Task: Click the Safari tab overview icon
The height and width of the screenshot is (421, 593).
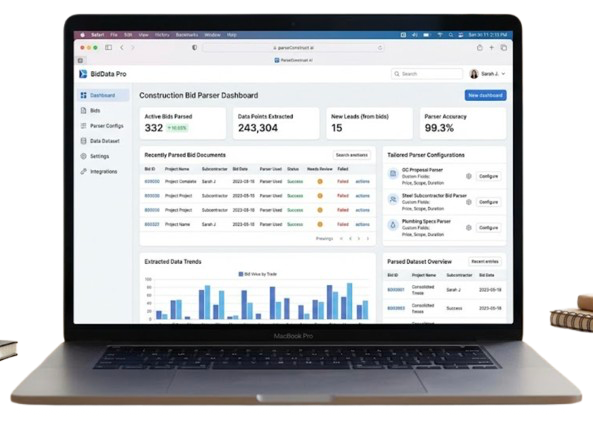Action: point(504,48)
